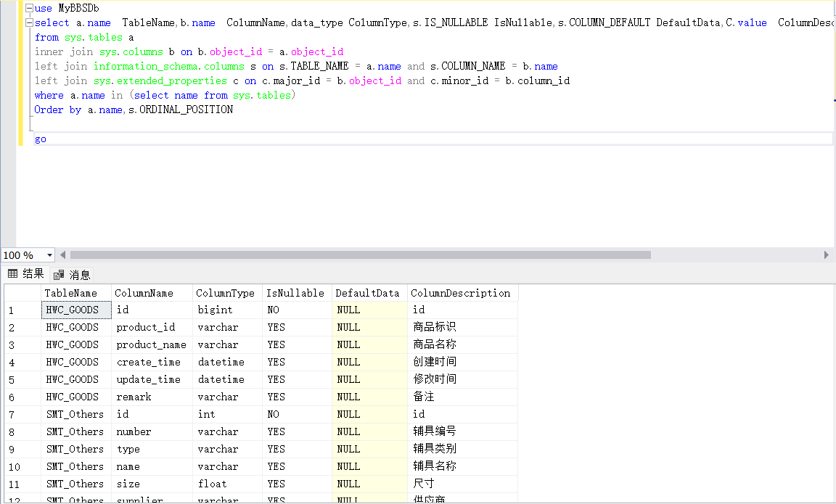Click the 消息 messages icon
The width and height of the screenshot is (836, 504).
pyautogui.click(x=60, y=275)
